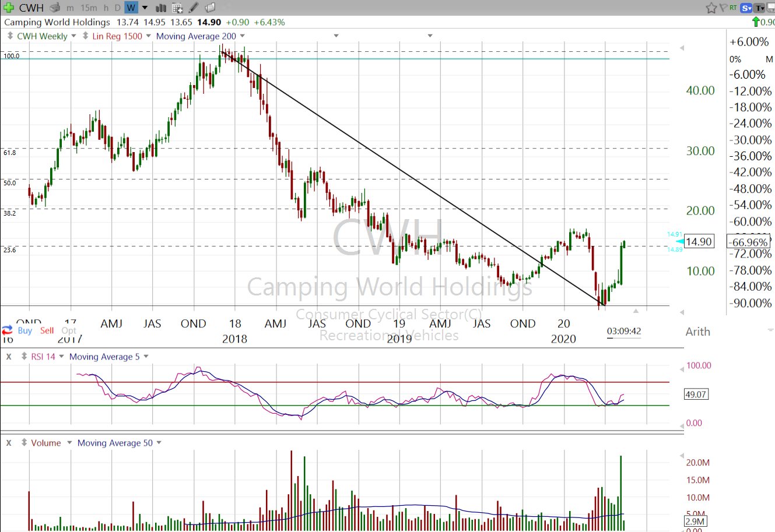Click the 03:09:42 countdown timer
Viewport: 775px width, 532px height.
(624, 331)
